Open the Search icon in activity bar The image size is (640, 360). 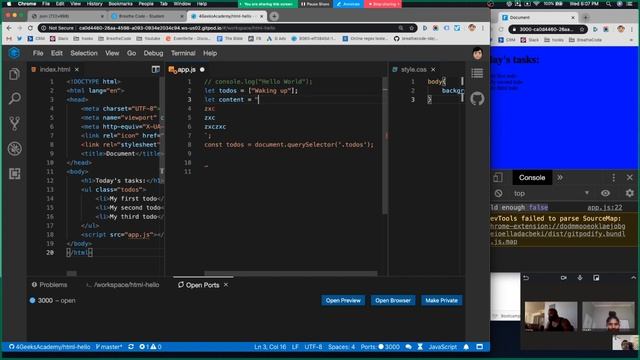pyautogui.click(x=15, y=98)
